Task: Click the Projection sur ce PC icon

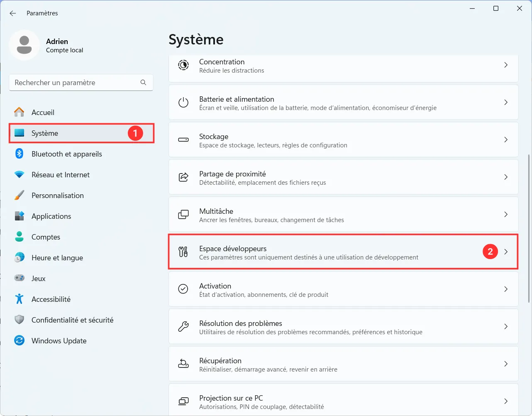Action: click(183, 401)
